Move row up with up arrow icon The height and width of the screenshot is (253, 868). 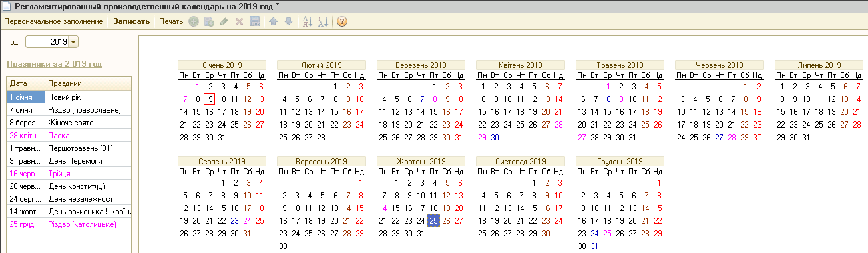(273, 21)
